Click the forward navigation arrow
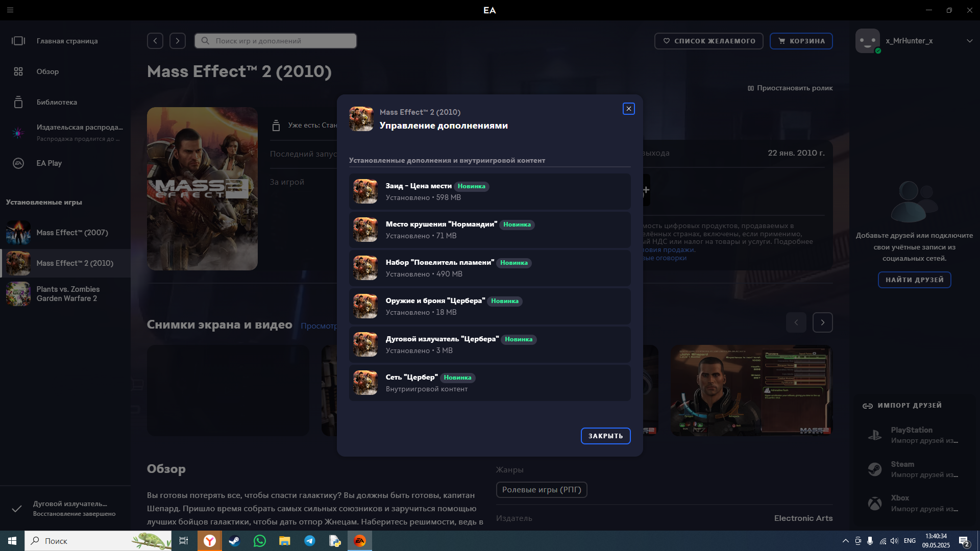Viewport: 980px width, 551px height. [x=178, y=41]
